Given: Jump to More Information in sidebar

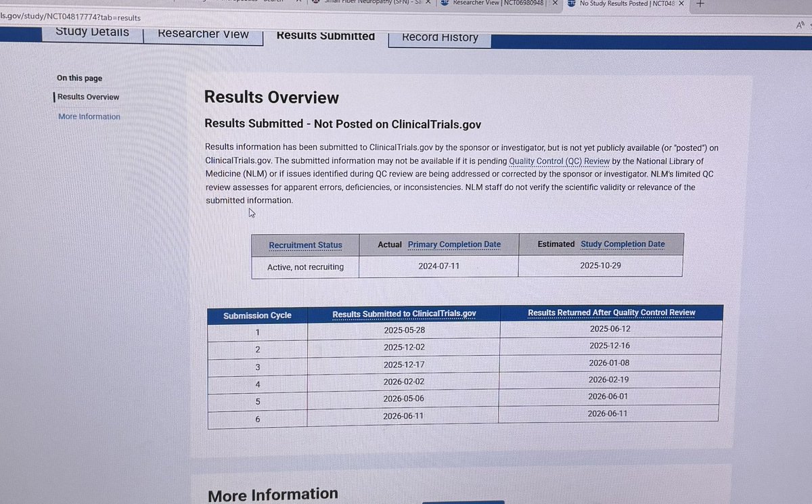Looking at the screenshot, I should tap(89, 116).
